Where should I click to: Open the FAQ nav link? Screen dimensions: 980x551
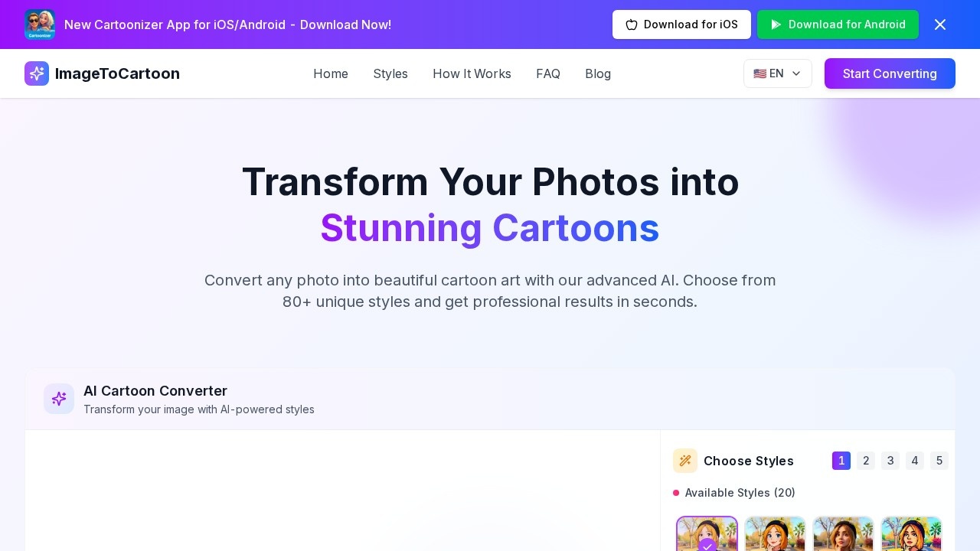(548, 73)
